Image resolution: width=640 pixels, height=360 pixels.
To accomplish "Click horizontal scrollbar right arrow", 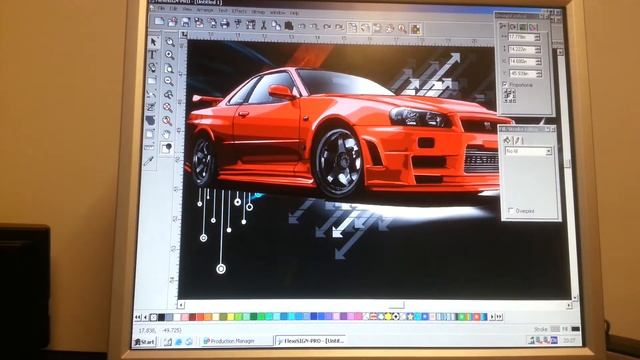I will 569,305.
